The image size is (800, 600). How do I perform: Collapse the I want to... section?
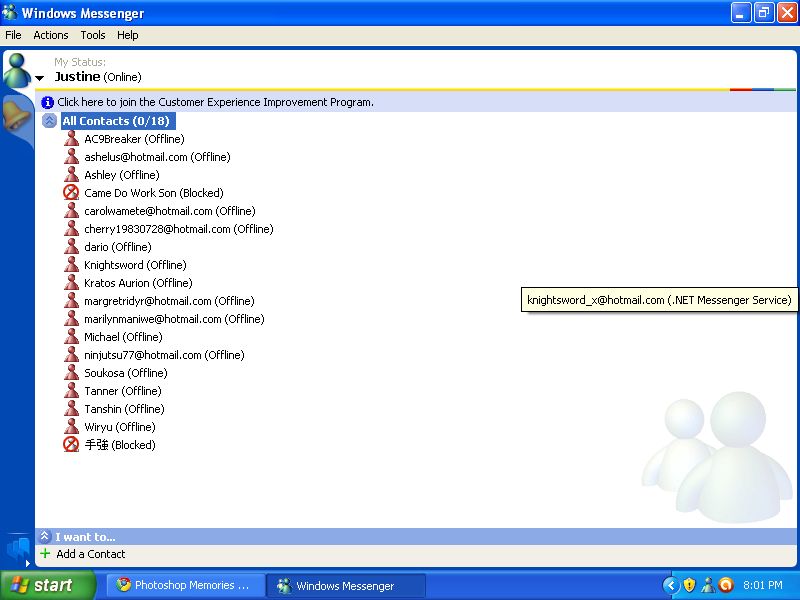[x=45, y=536]
